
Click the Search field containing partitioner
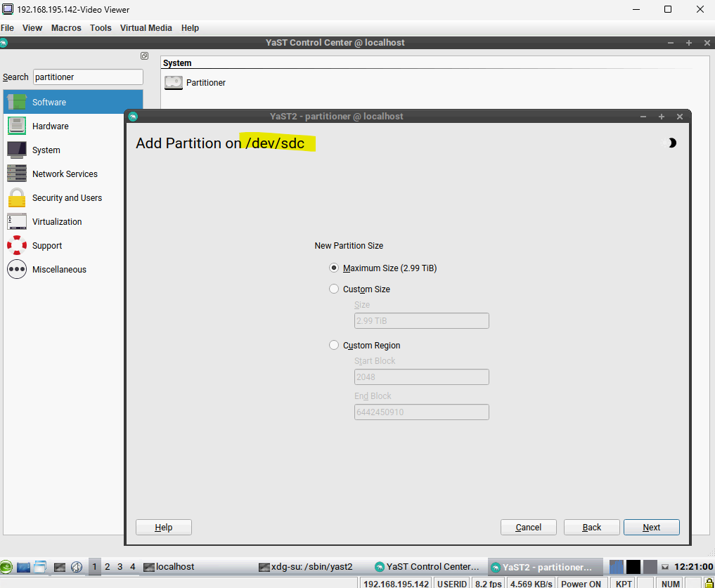(x=88, y=77)
